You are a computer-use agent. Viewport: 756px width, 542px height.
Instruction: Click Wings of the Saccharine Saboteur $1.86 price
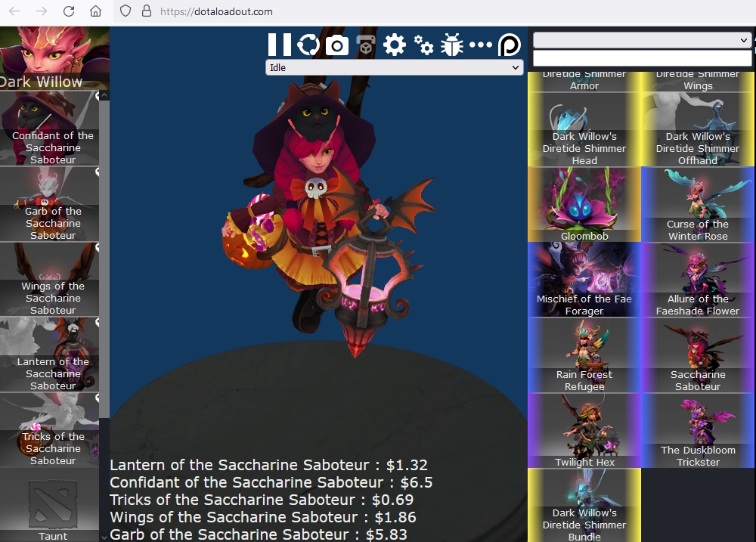click(x=263, y=517)
